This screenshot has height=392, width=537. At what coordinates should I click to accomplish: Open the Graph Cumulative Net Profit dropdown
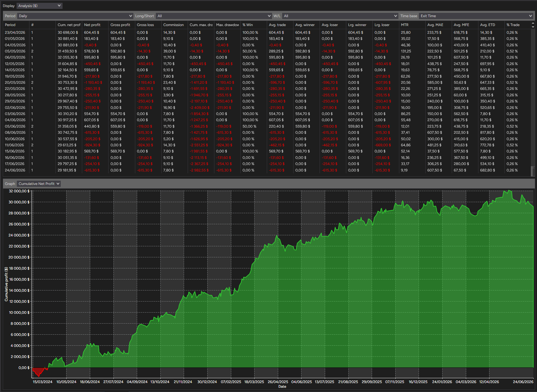[39, 184]
